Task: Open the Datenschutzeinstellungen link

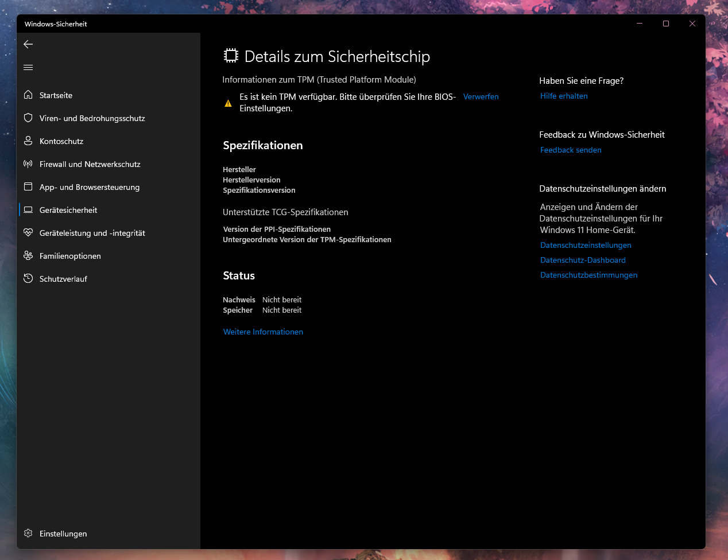Action: click(586, 246)
